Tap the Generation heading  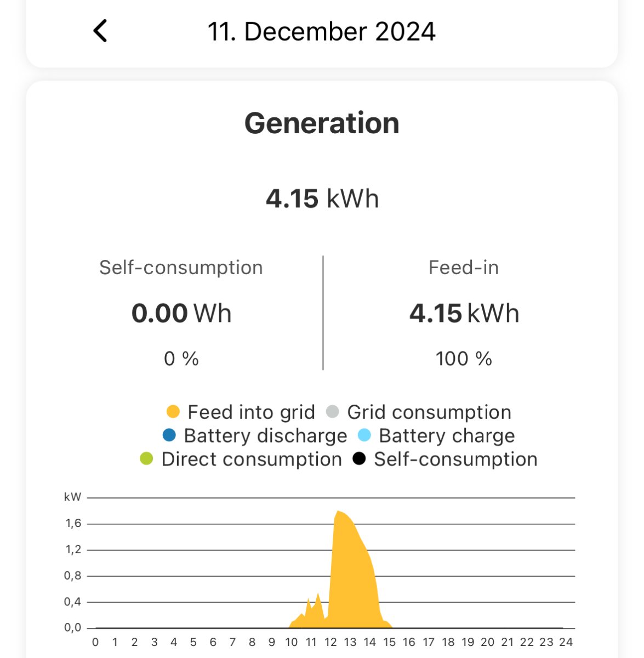[322, 123]
